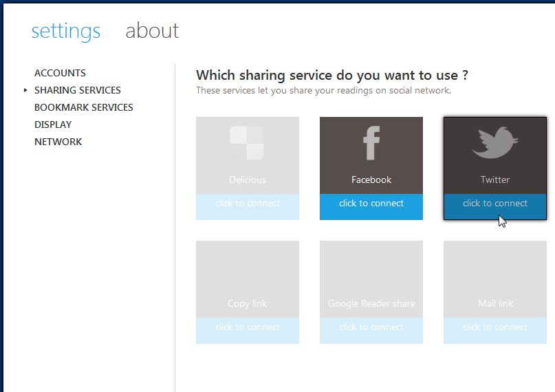The width and height of the screenshot is (555, 392).
Task: Click the arrow marker beside SHARING SERVICES
Action: tap(25, 90)
